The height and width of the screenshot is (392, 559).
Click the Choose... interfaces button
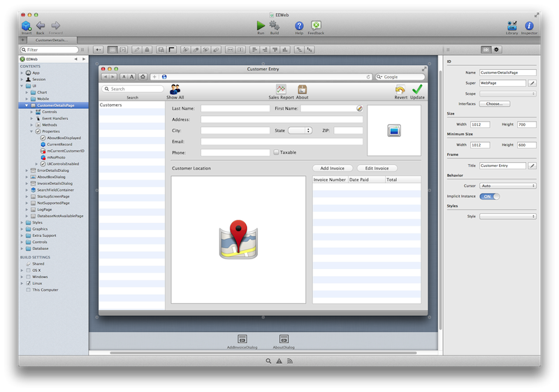[x=495, y=103]
